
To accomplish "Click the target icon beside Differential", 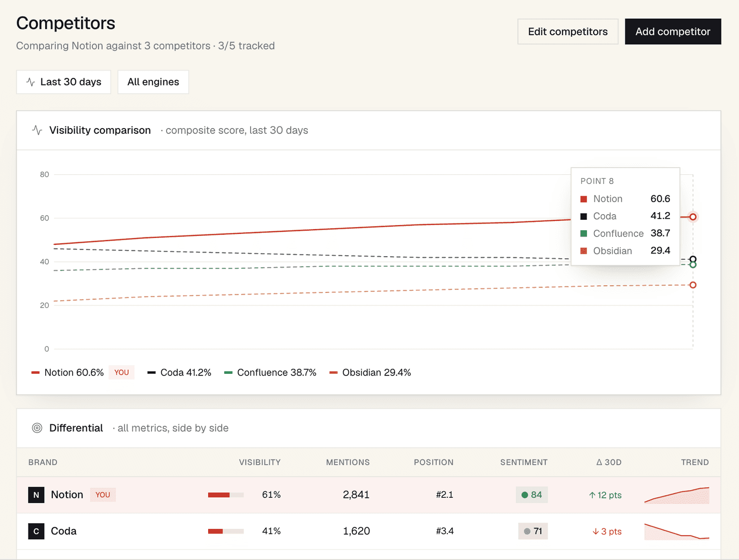I will click(x=37, y=428).
